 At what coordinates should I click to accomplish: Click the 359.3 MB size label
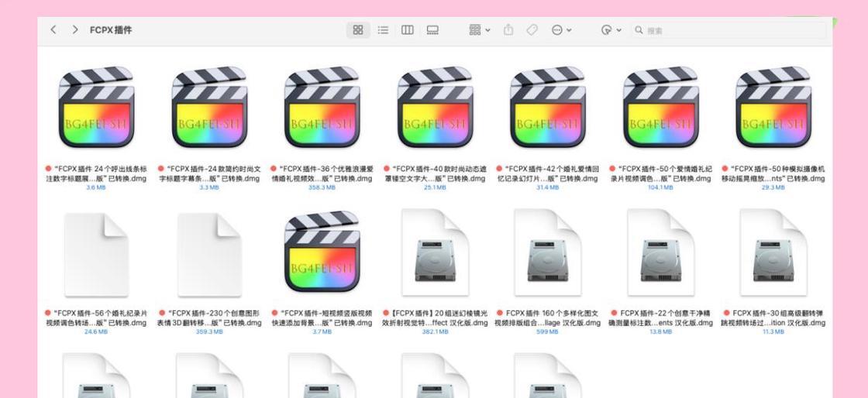[209, 331]
